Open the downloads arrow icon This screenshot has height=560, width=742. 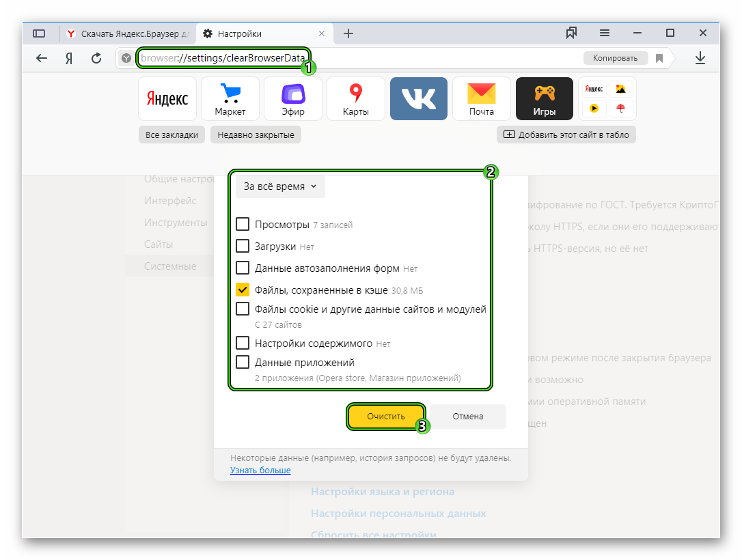700,58
